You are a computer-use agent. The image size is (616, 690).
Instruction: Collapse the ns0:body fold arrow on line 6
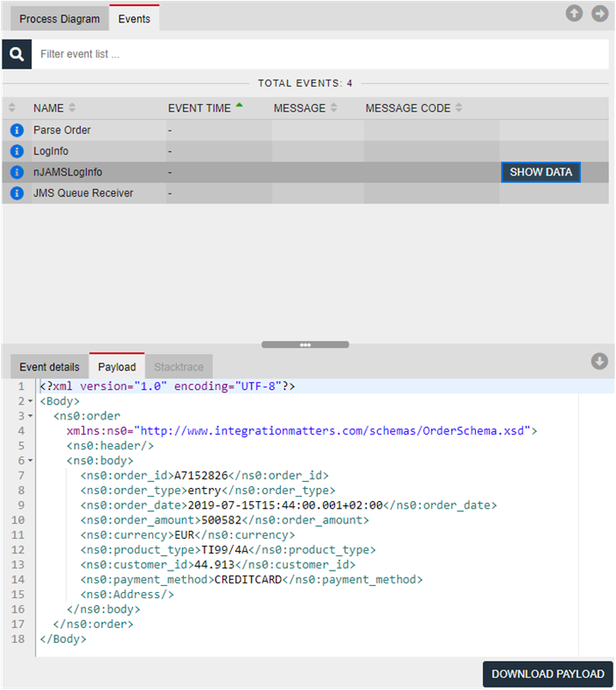click(30, 461)
